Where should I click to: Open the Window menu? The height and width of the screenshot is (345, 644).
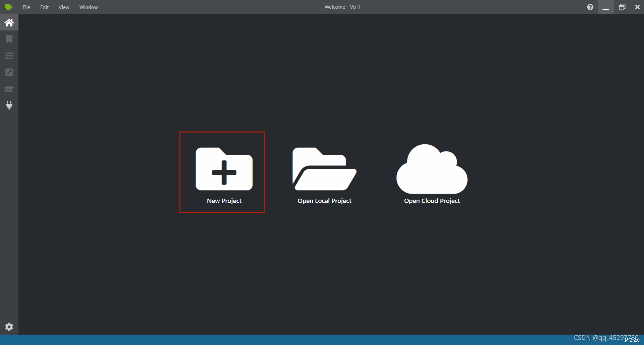pyautogui.click(x=89, y=7)
